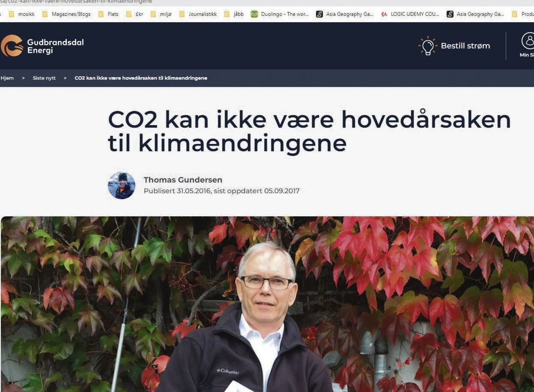Click the Gudbrandsdal Energi logo icon
534x392 pixels.
point(12,46)
